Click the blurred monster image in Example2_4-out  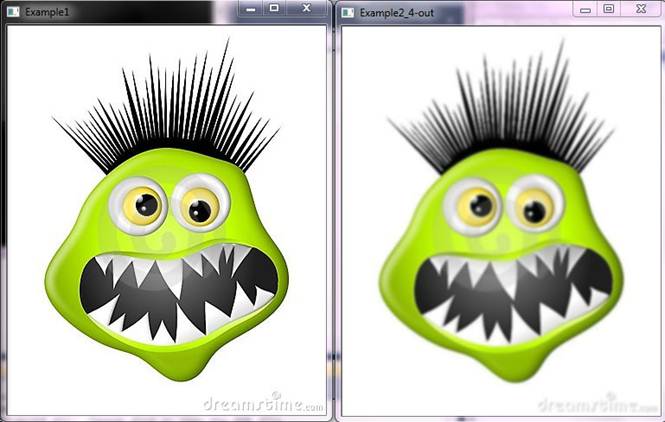pos(501,221)
